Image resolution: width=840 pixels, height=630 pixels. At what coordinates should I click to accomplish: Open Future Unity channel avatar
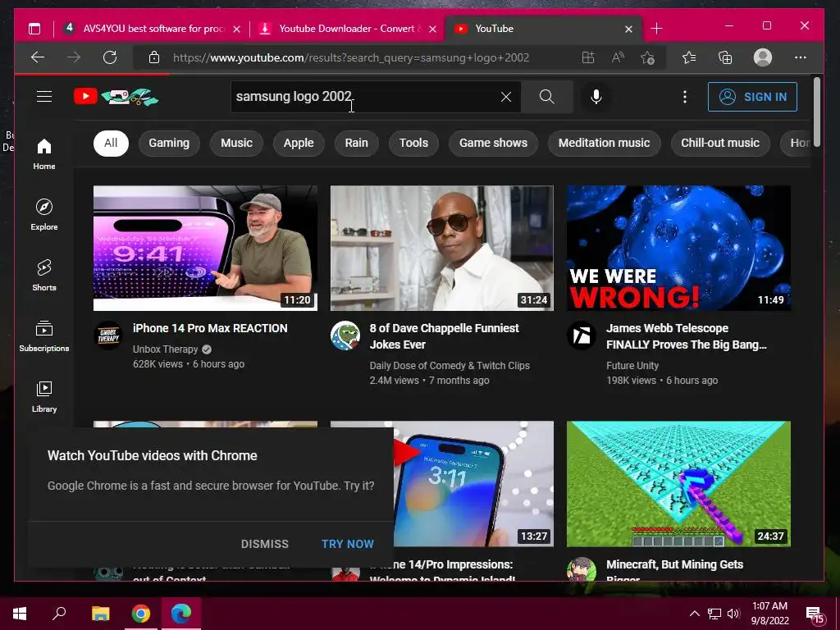click(x=582, y=335)
